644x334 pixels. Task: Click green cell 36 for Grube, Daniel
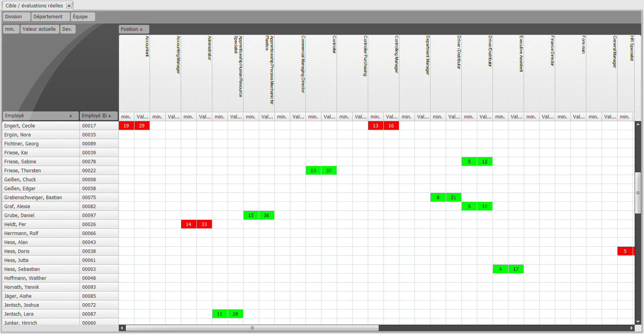(x=266, y=216)
